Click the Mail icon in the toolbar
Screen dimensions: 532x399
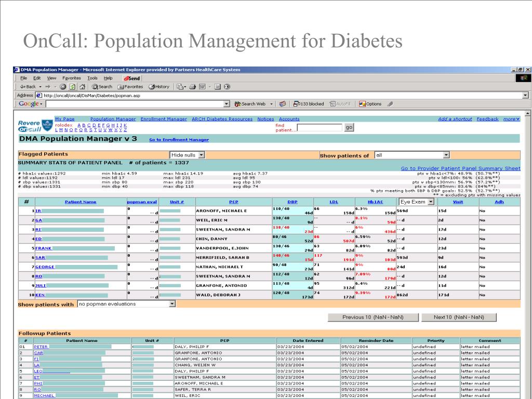(179, 87)
